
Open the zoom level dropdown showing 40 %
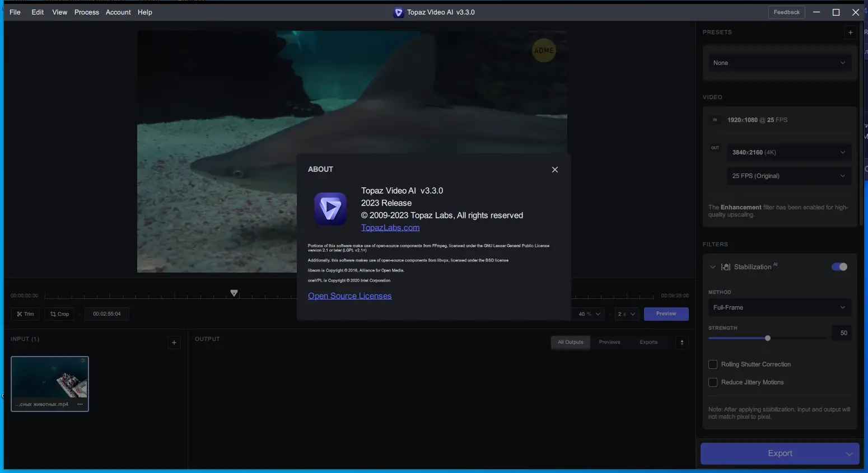[589, 314]
